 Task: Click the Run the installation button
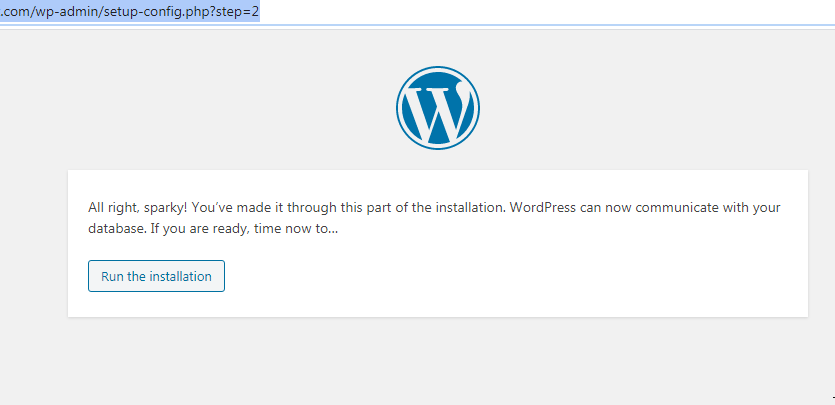click(156, 276)
